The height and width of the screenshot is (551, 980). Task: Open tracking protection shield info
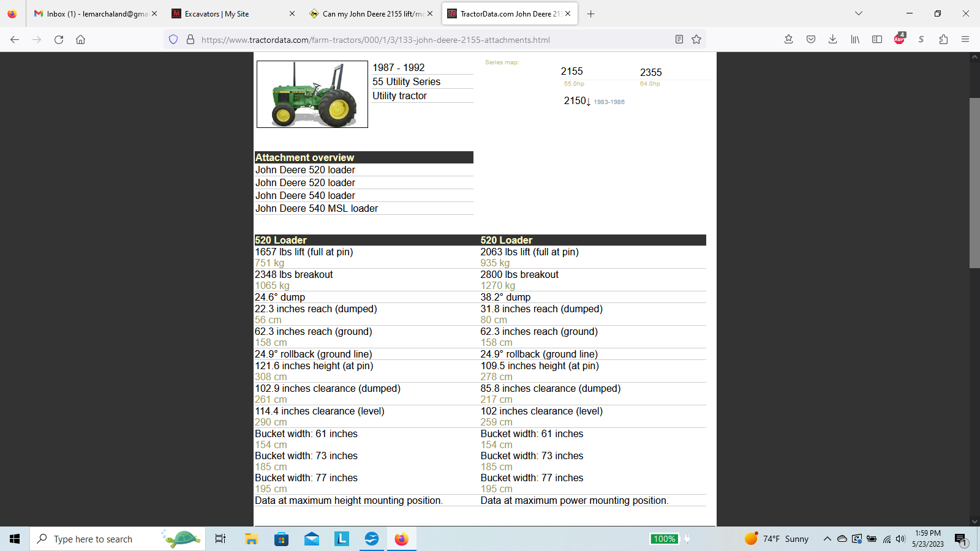(173, 40)
